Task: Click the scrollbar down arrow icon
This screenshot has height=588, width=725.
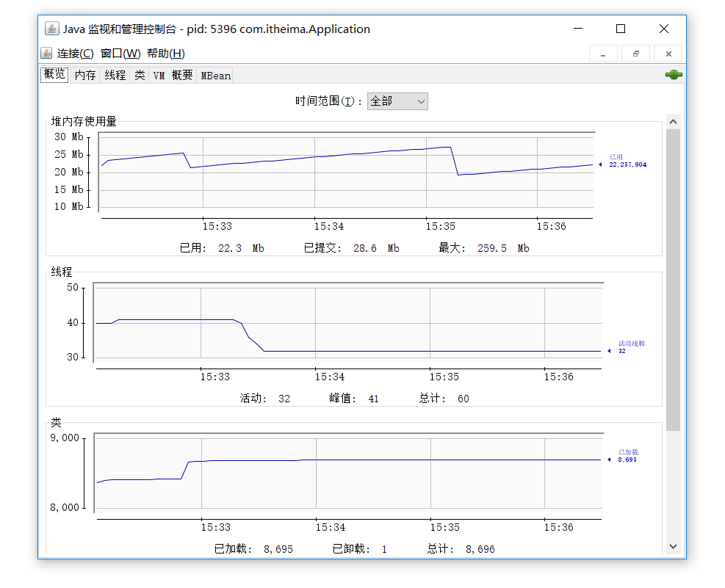Action: 674,546
